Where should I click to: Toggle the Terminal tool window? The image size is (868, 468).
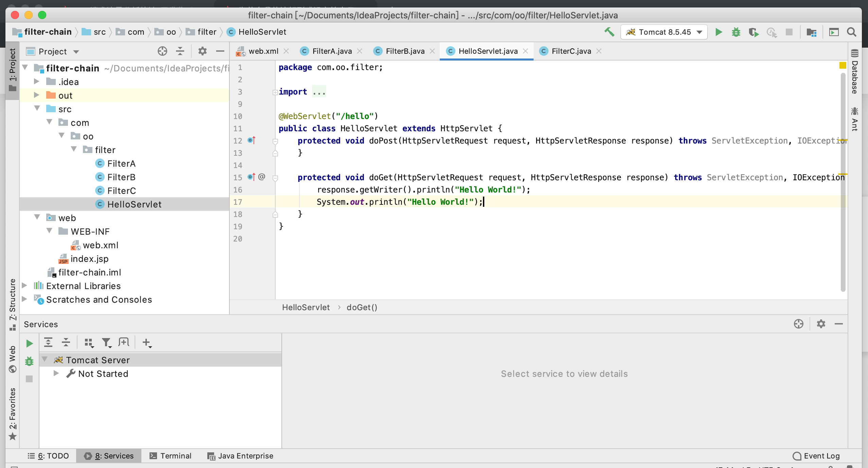coord(171,456)
